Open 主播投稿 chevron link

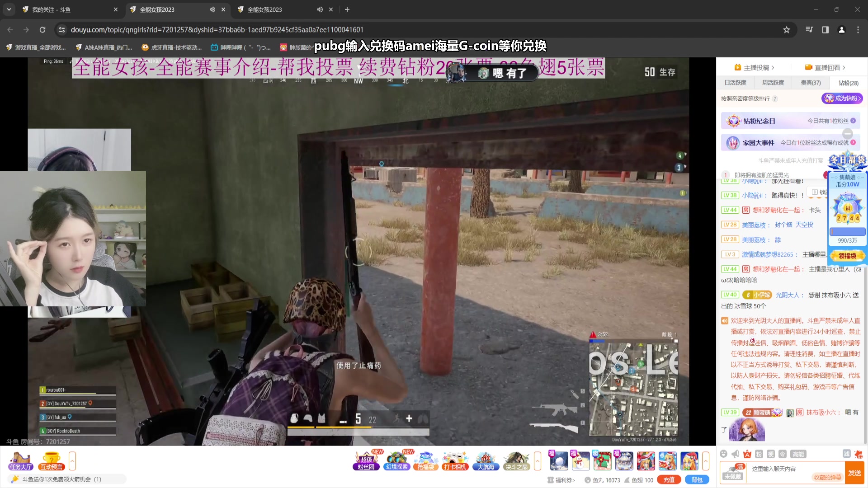(x=754, y=67)
